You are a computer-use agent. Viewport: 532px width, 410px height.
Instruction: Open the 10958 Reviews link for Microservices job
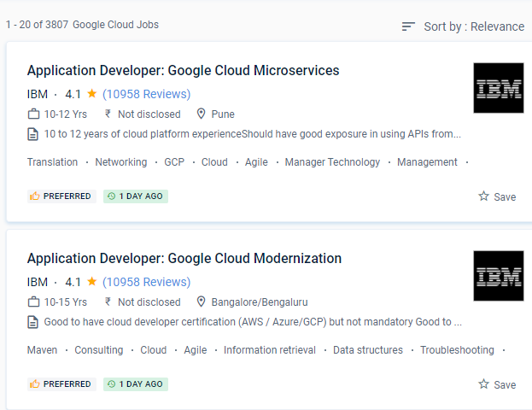pos(146,94)
